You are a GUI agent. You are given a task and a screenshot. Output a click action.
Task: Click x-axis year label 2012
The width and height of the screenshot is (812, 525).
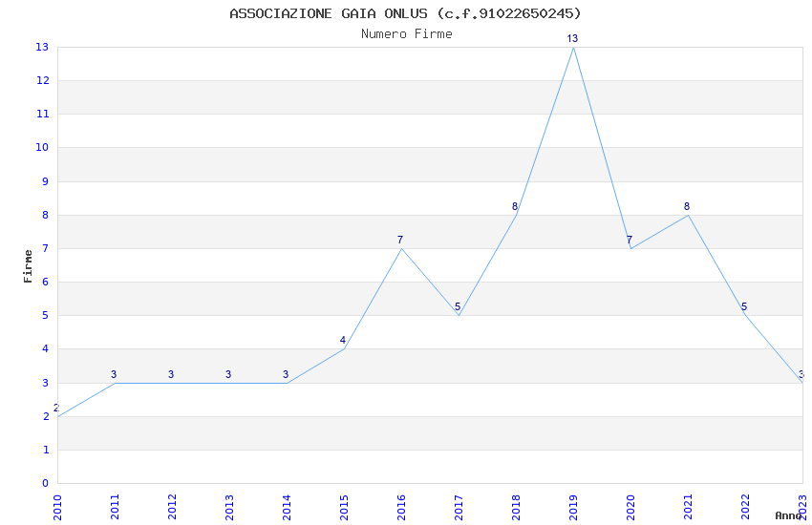[173, 507]
